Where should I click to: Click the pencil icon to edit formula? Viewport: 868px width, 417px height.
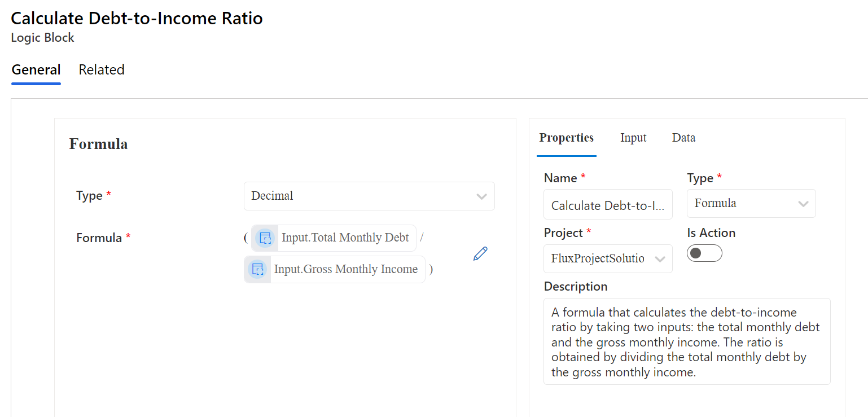pyautogui.click(x=480, y=254)
